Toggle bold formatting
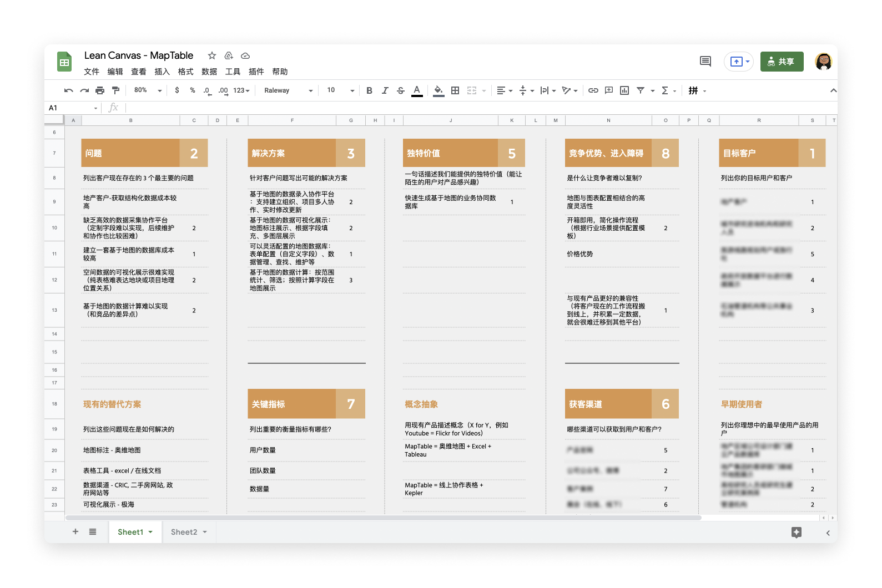 coord(369,90)
